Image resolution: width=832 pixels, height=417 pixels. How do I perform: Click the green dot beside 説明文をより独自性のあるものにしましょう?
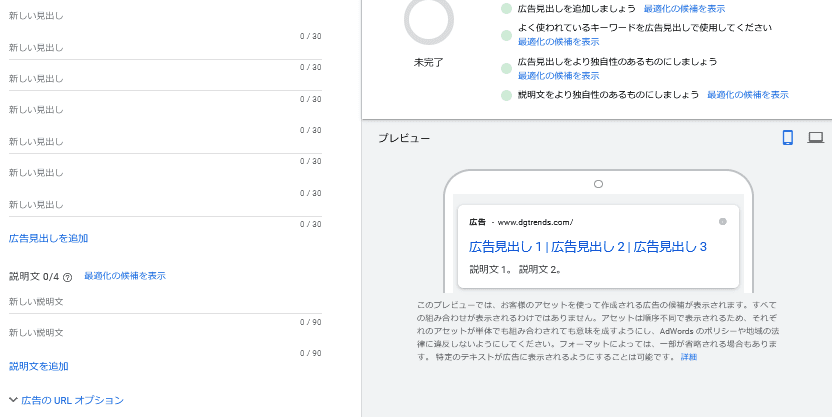coord(507,95)
